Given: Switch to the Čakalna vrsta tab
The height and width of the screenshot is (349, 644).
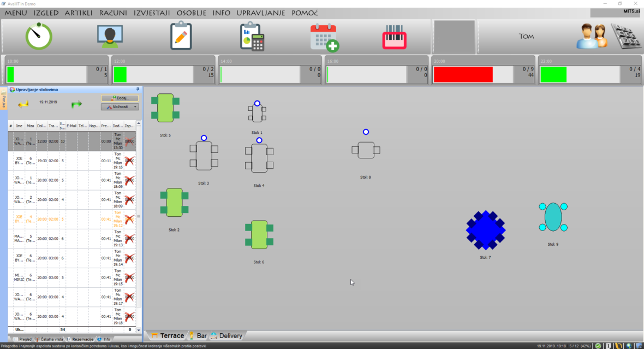Looking at the screenshot, I should (50, 339).
